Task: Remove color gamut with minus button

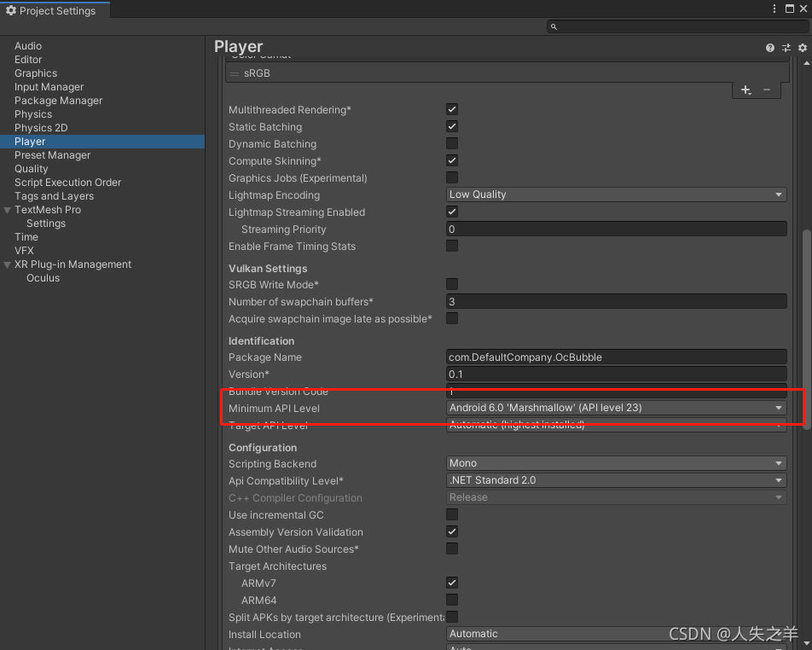Action: 767,90
